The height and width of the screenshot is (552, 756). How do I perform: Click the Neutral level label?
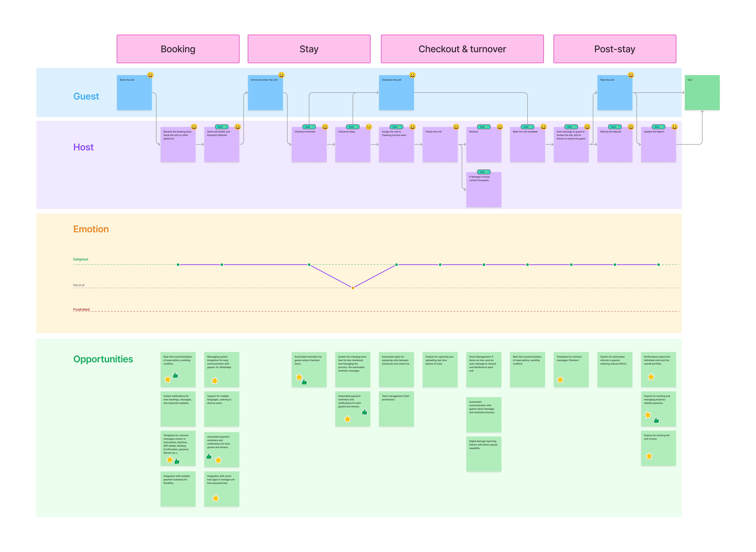(x=79, y=285)
